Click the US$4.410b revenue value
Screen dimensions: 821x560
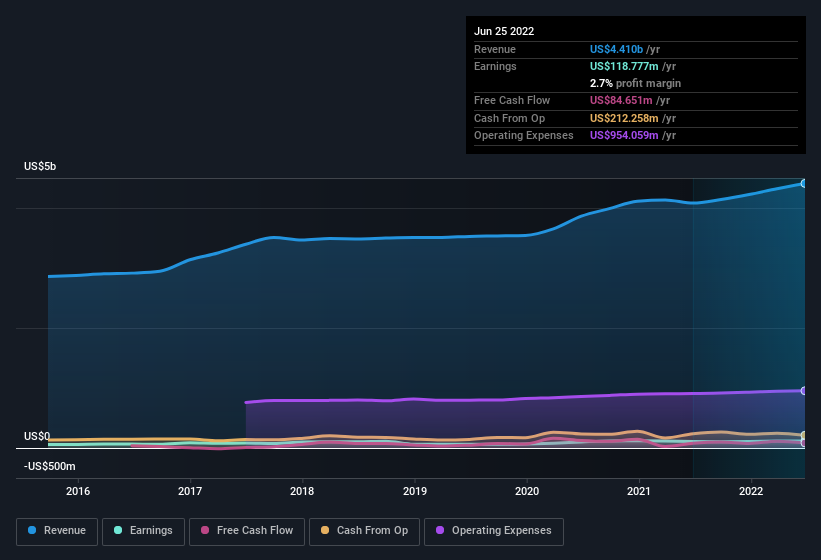tap(616, 49)
